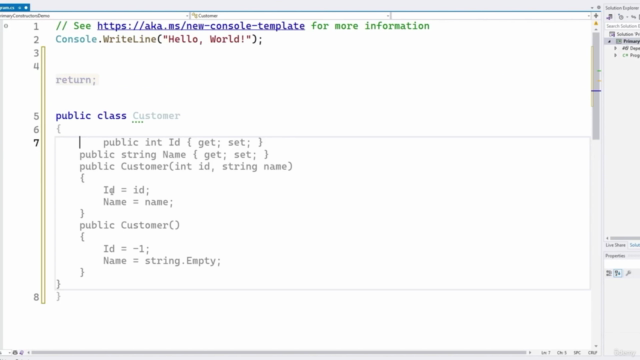Click the scroll down arrow of editor scrollbar
The width and height of the screenshot is (640, 360).
(596, 346)
